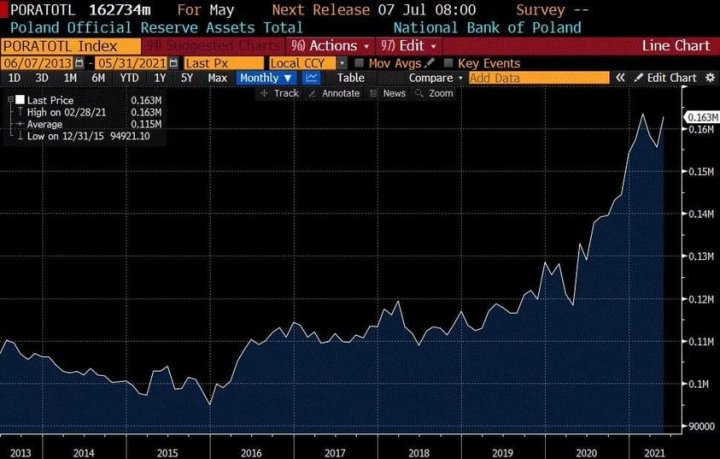Click the Add Data input field
This screenshot has height=459, width=720.
click(536, 78)
